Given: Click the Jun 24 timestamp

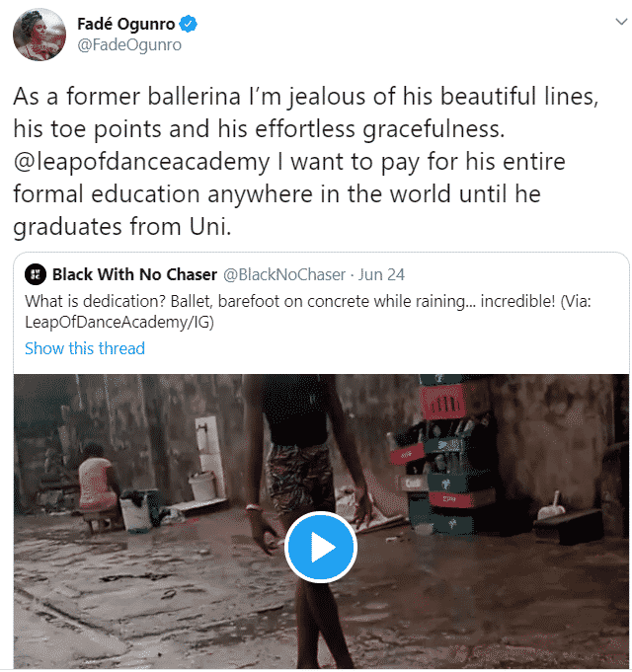Looking at the screenshot, I should click(x=382, y=273).
